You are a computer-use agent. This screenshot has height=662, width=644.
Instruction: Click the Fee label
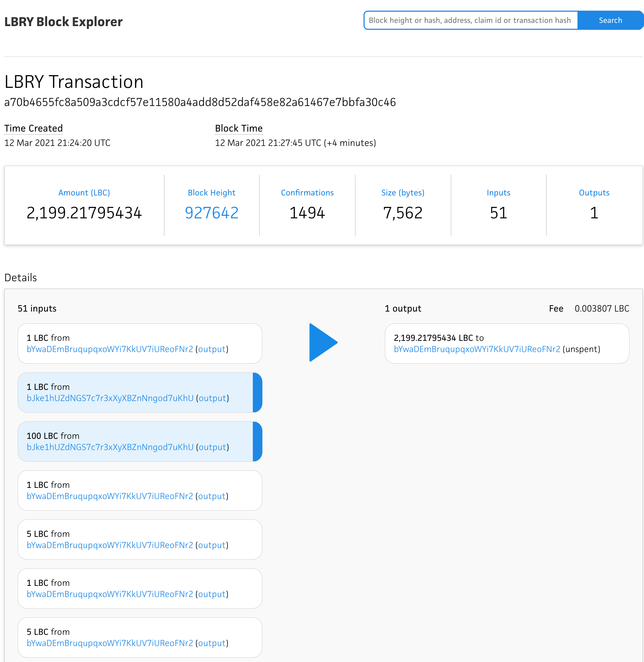[x=556, y=308]
